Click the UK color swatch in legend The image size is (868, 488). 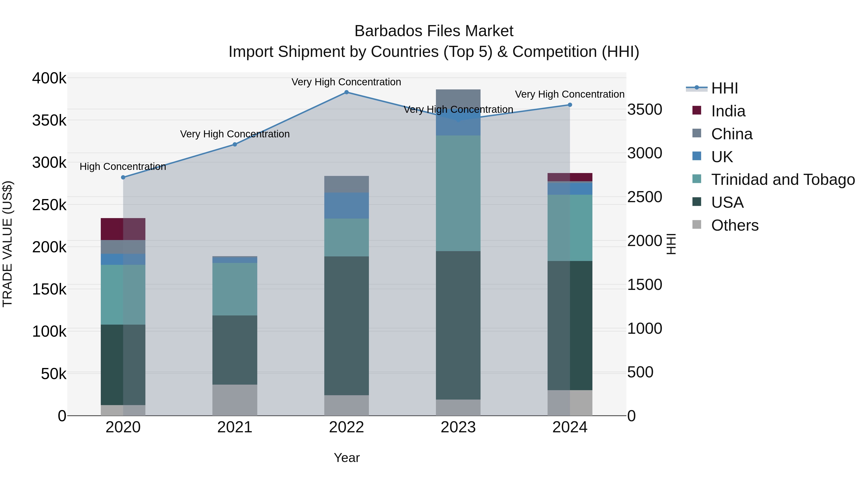[x=697, y=156]
